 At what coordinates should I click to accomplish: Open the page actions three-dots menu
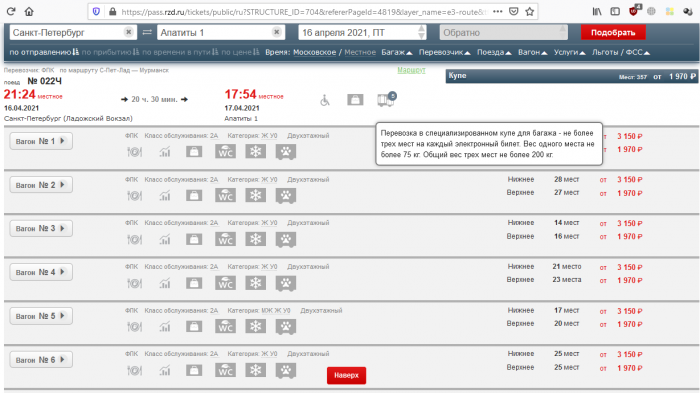tap(498, 12)
